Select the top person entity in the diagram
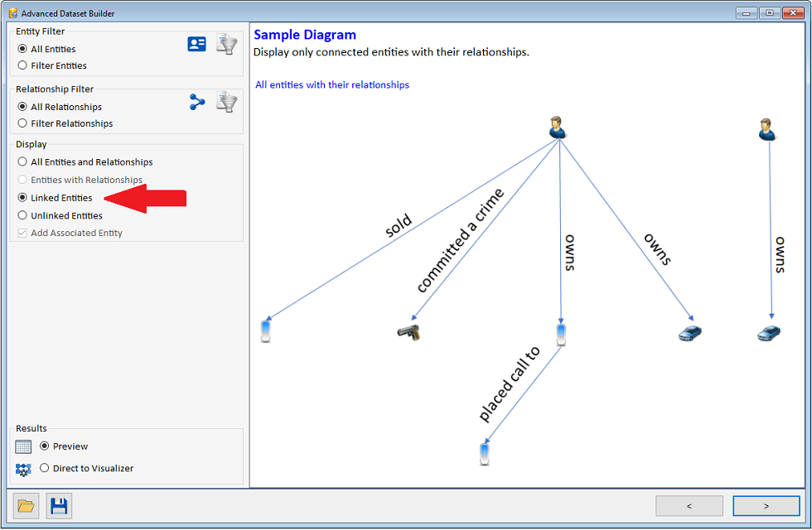Viewport: 812px width, 530px height. click(x=557, y=126)
